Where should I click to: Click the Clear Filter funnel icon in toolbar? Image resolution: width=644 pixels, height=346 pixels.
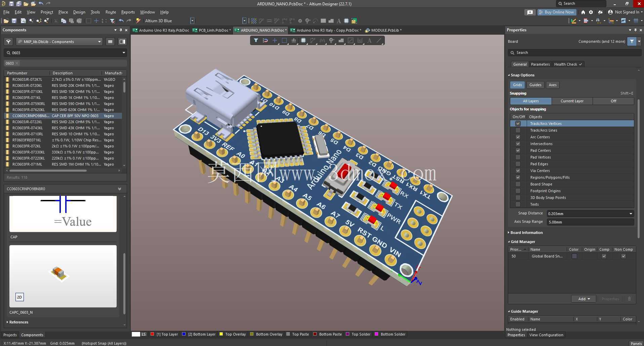coord(113,21)
